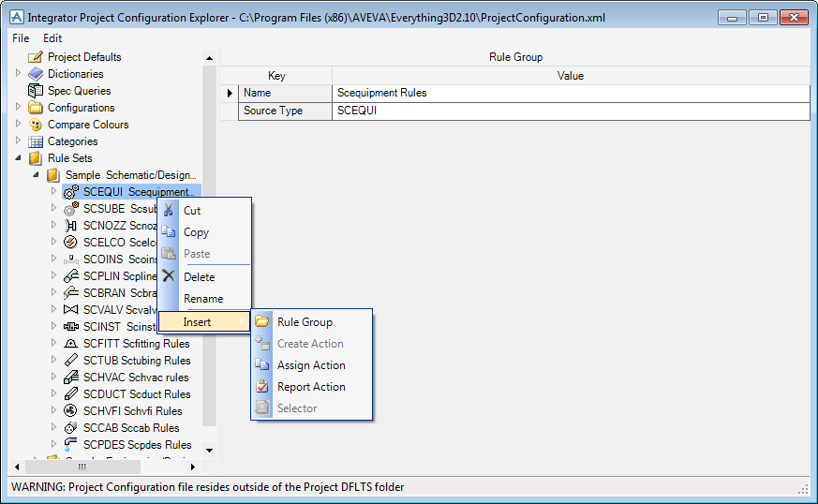818x504 pixels.
Task: Click the SCVALV valve icon
Action: click(71, 309)
